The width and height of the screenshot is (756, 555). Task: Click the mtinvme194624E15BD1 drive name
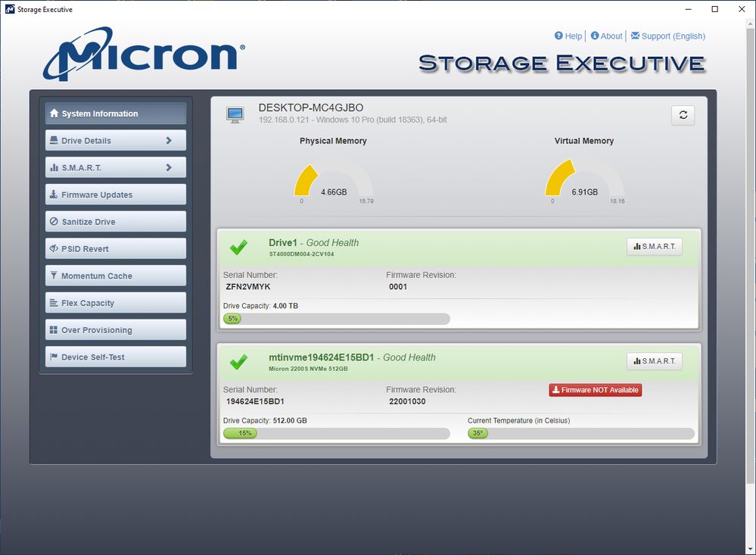(x=321, y=357)
